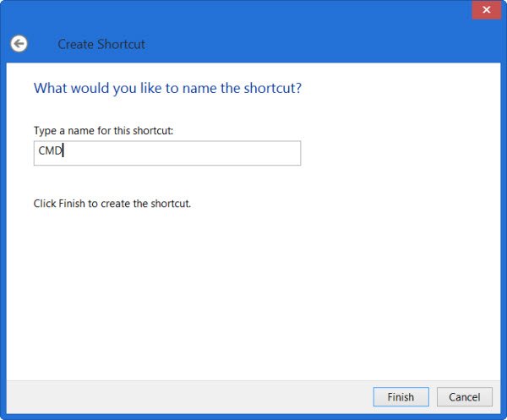Click the 'Click Finish to create the shortcut.' text
Screen dimensions: 507x420
[112, 204]
